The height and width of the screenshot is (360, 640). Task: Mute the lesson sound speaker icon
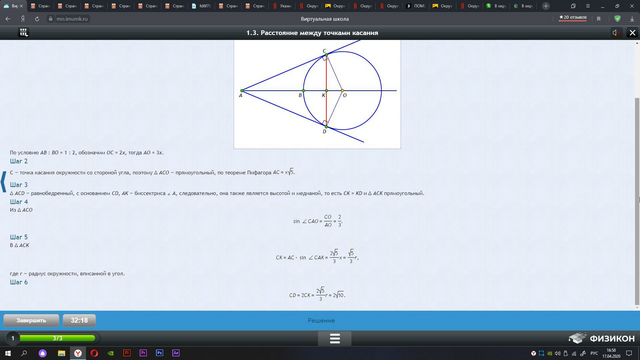[x=616, y=33]
